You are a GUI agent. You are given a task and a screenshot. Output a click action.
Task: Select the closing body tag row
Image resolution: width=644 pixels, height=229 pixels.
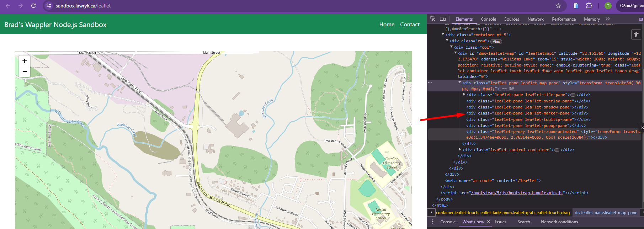pos(444,199)
